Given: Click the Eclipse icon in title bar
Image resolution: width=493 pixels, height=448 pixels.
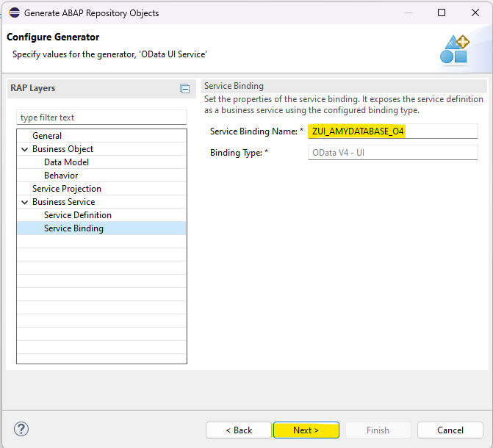Looking at the screenshot, I should [15, 13].
